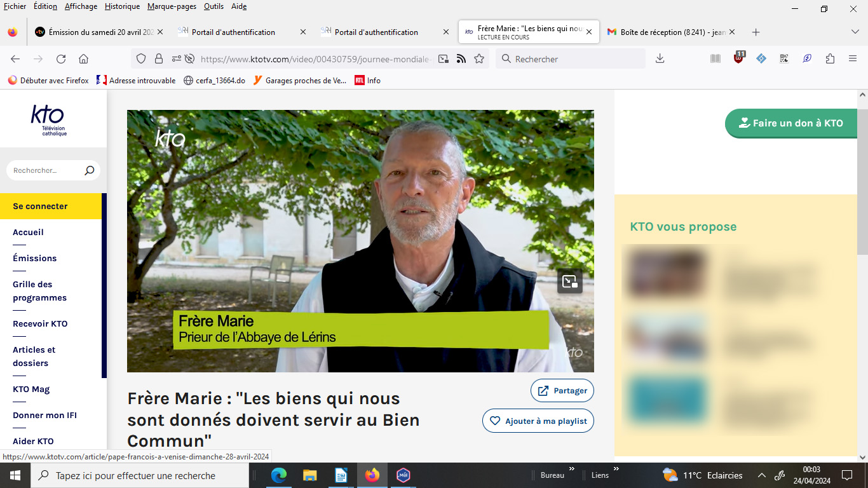The height and width of the screenshot is (488, 868).
Task: Open the Windows notification center
Action: click(x=846, y=475)
